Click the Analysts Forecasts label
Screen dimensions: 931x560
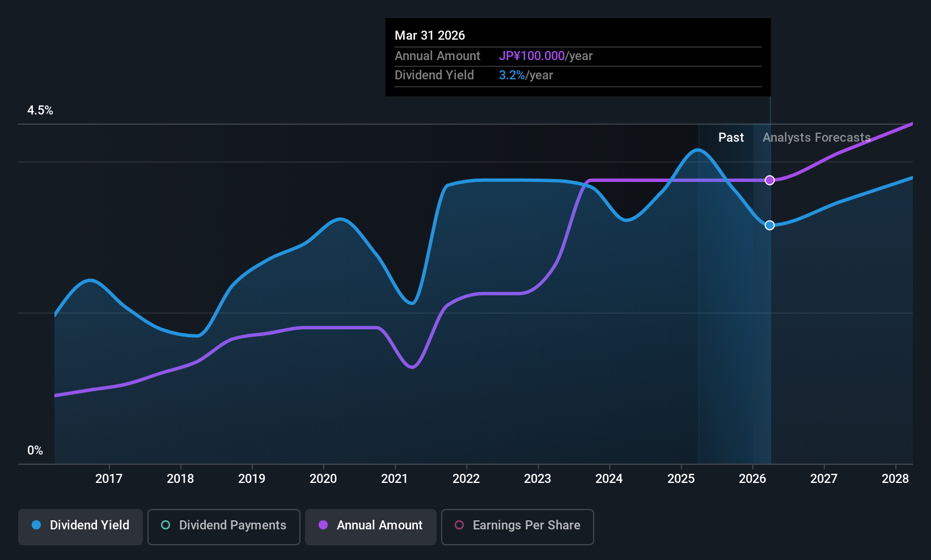click(816, 138)
